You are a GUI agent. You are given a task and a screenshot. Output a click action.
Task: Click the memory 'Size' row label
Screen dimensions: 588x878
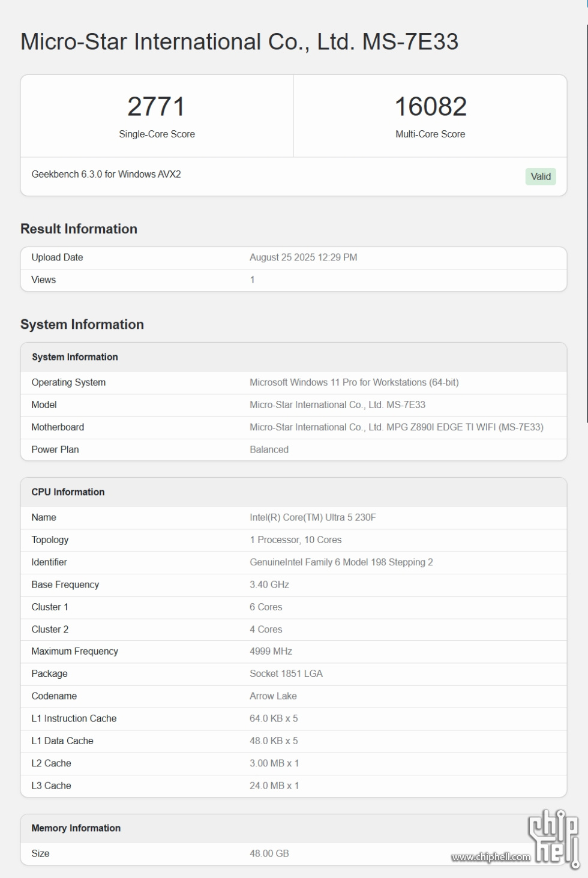41,853
